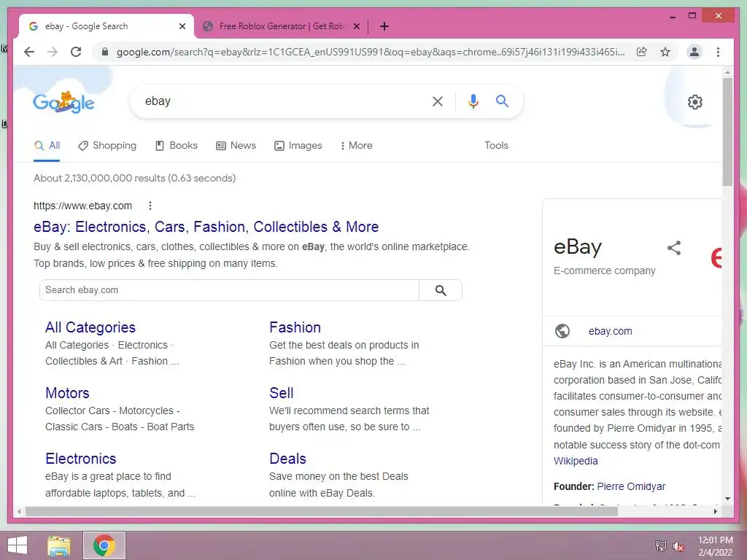Select the ebay - Google Search tab
Viewport: 747px width, 560px height.
pyautogui.click(x=107, y=26)
